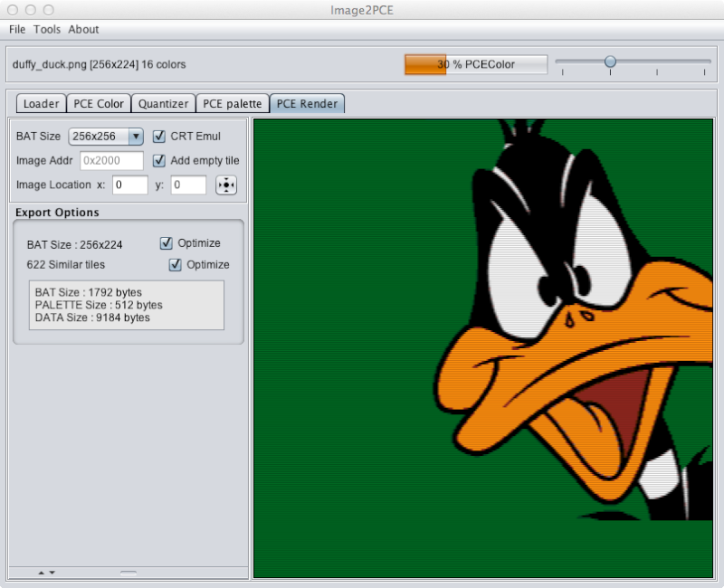Viewport: 724px width, 588px height.
Task: Click the Image Location y input field
Action: tap(188, 185)
